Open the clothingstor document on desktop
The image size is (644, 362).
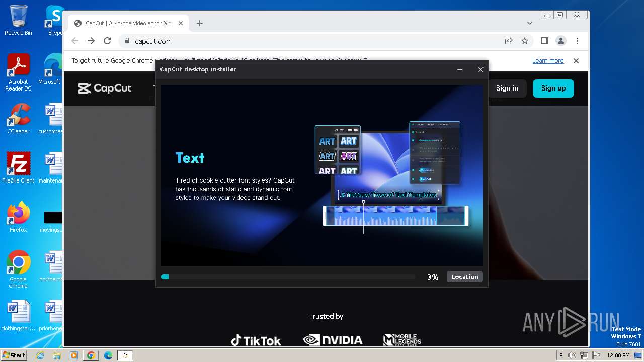(x=18, y=316)
